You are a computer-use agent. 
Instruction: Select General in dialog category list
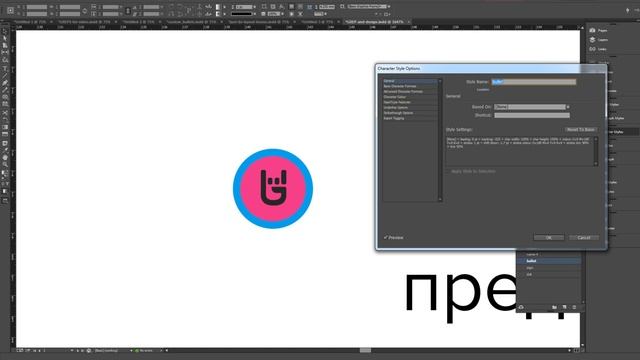[x=410, y=81]
